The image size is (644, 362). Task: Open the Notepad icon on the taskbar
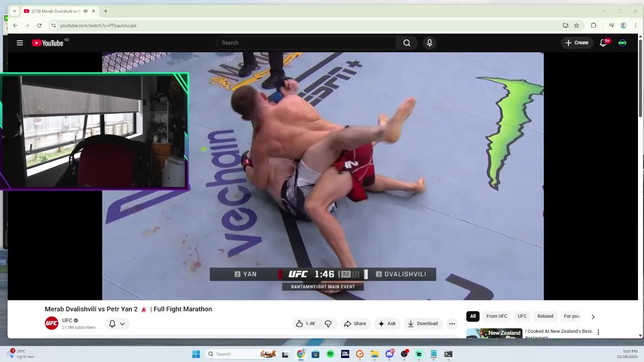[x=433, y=354]
